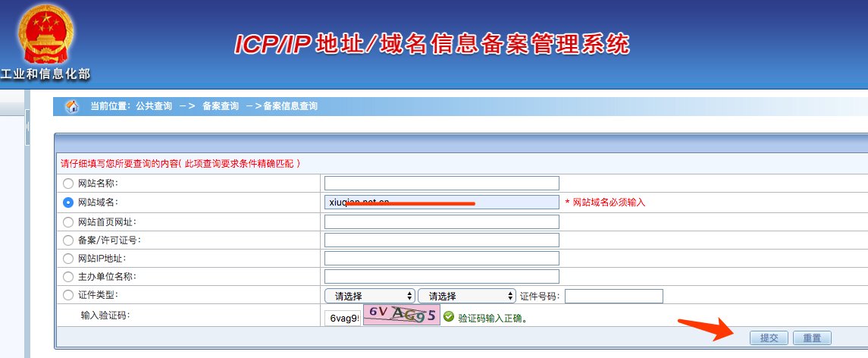Viewport: 868px width, 358px height.
Task: Refresh the 6VAG95 captcha image
Action: [402, 314]
